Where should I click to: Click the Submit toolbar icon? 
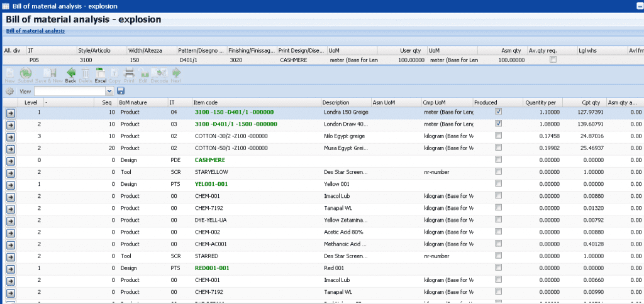26,74
